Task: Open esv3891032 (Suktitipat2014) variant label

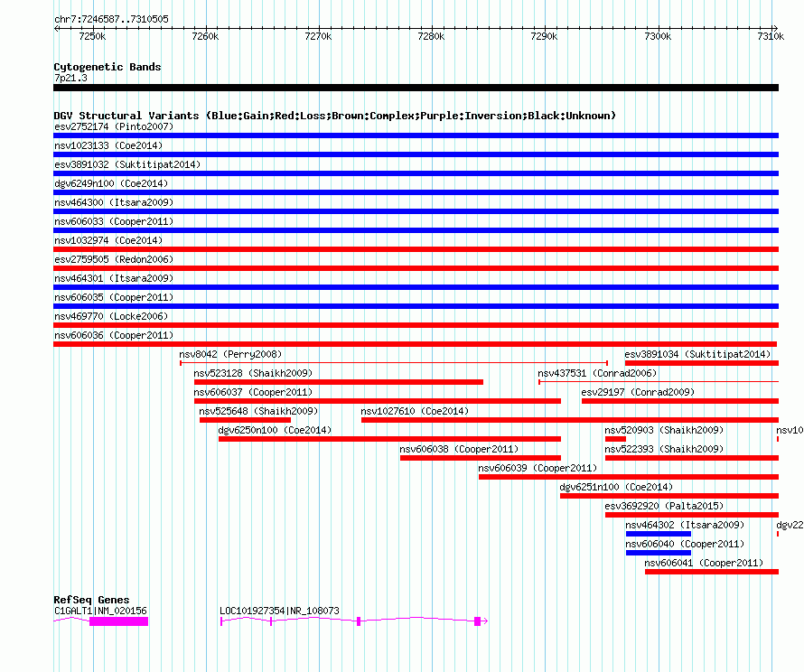Action: tap(127, 164)
